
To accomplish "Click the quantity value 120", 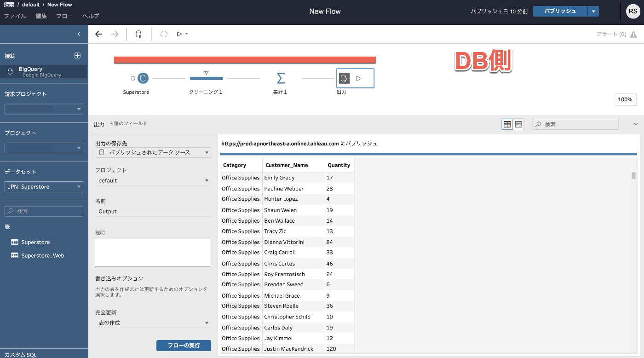I will click(x=331, y=349).
